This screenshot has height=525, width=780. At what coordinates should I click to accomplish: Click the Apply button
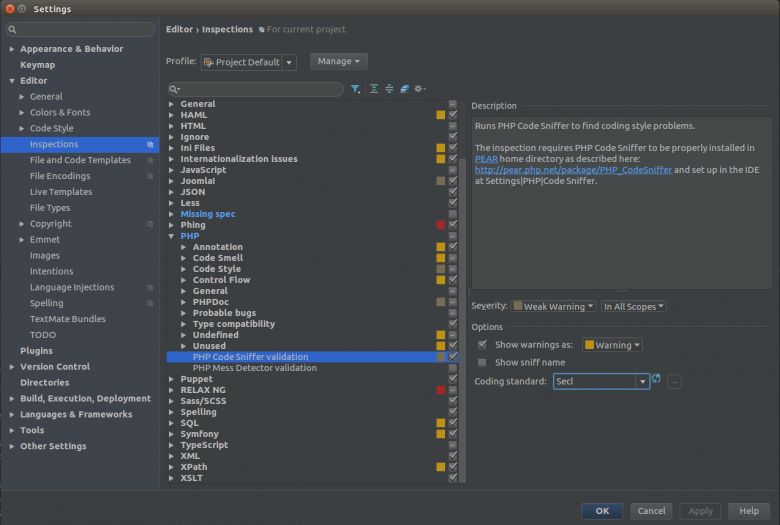point(700,511)
